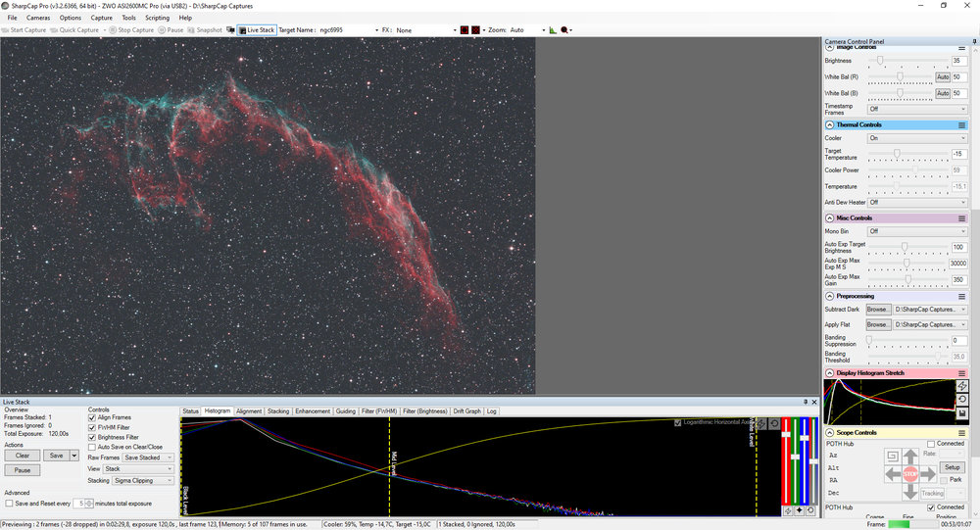Click the second red crosshair overlay icon

[x=475, y=30]
